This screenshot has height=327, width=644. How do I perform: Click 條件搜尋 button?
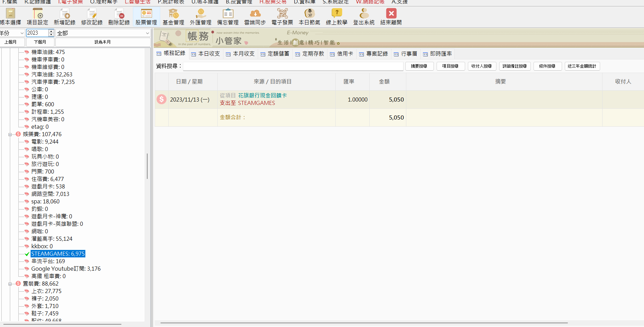[547, 66]
